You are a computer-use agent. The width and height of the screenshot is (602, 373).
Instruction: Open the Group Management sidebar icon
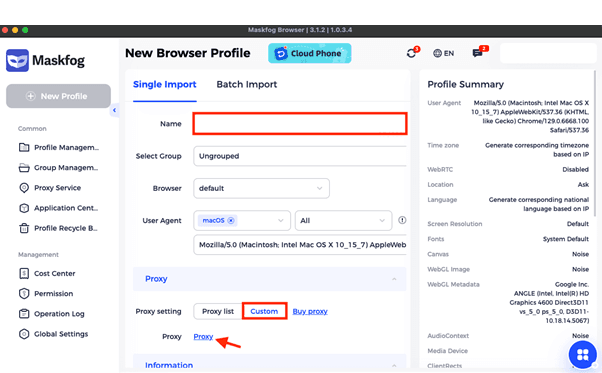pyautogui.click(x=24, y=168)
